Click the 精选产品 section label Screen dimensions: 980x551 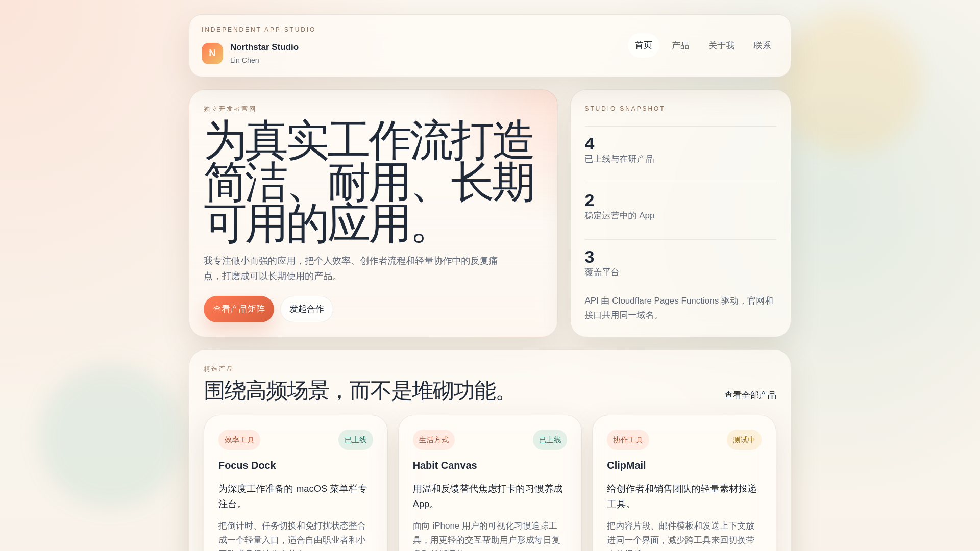[218, 369]
